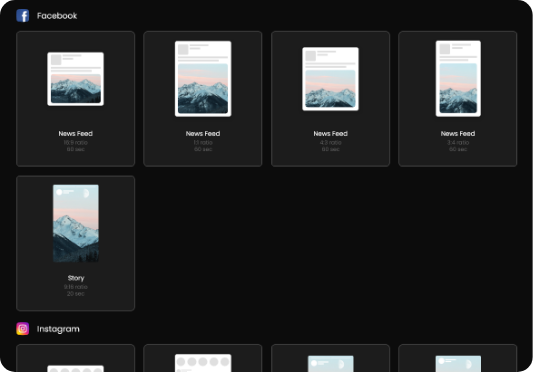Choose the 16:9 News Feed preview thumbnail
533x372 pixels.
coord(75,79)
